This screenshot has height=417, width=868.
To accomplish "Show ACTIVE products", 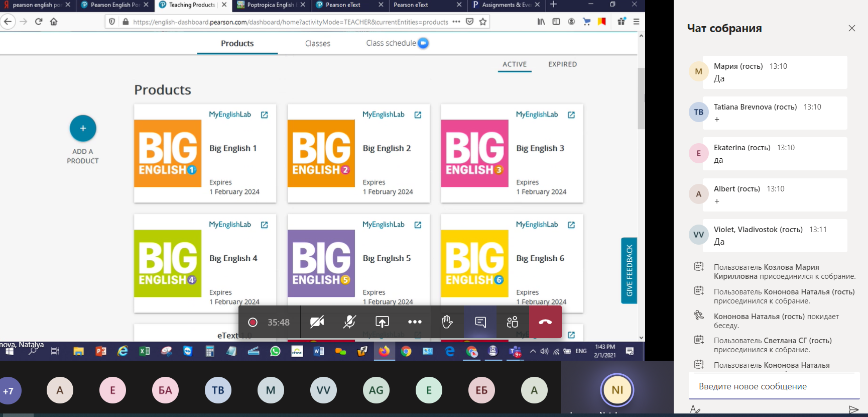I will click(515, 64).
